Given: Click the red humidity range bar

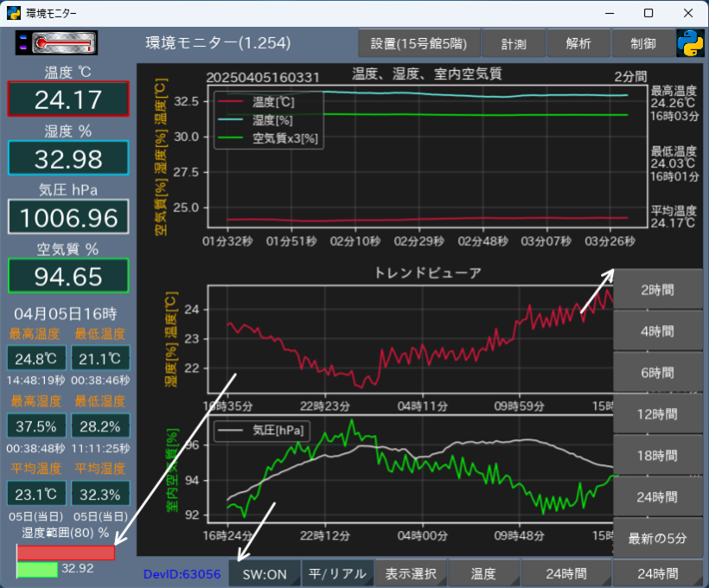Looking at the screenshot, I should tap(66, 553).
